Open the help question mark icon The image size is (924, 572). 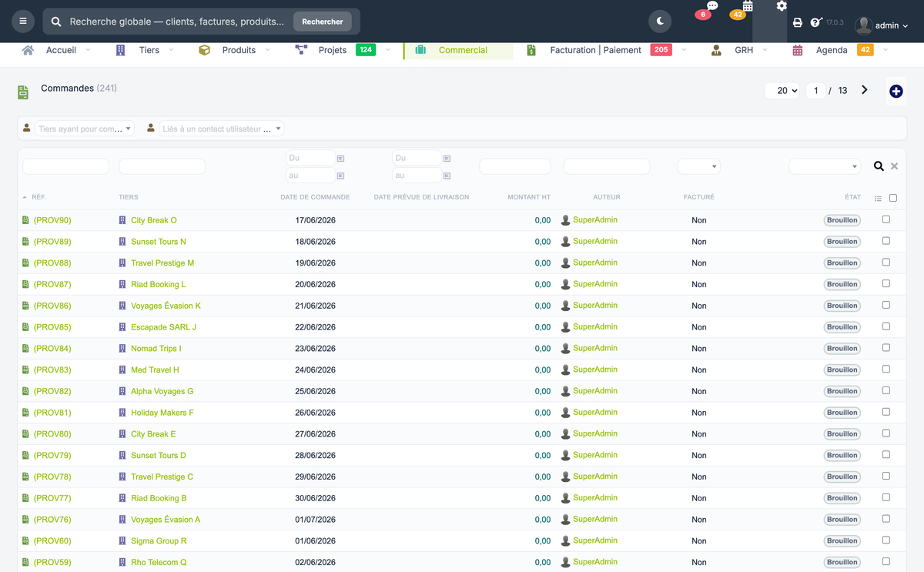(816, 22)
